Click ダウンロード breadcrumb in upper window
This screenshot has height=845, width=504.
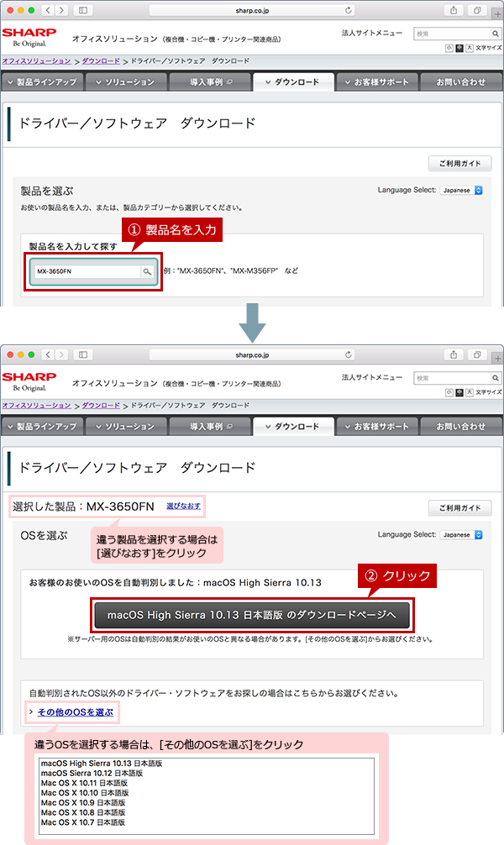101,60
